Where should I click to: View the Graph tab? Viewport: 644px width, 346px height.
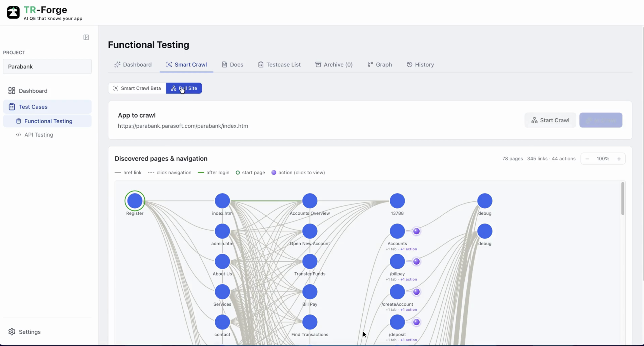[379, 65]
